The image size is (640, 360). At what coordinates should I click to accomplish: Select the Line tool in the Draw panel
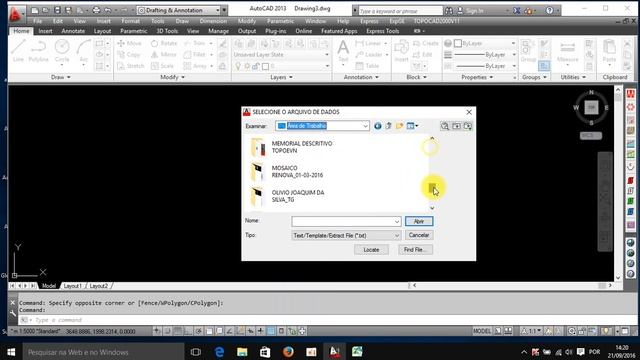(x=18, y=51)
